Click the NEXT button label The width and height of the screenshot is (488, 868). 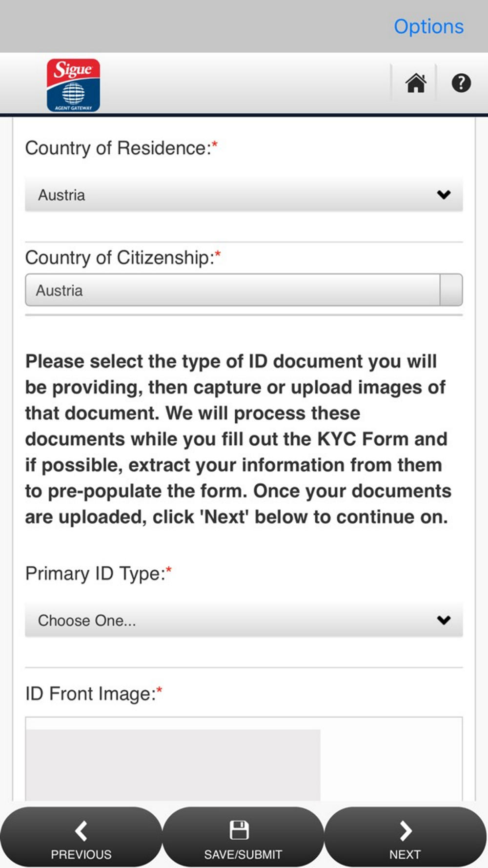(405, 854)
